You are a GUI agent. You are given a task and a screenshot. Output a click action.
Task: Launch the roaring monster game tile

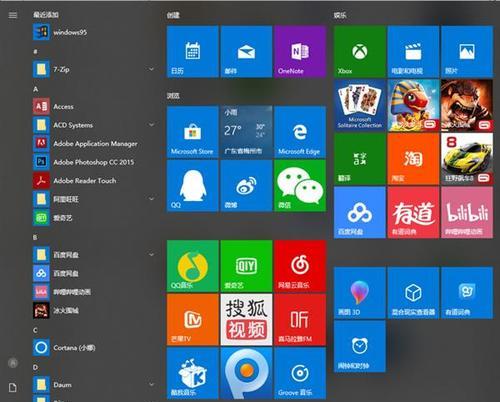click(x=467, y=105)
